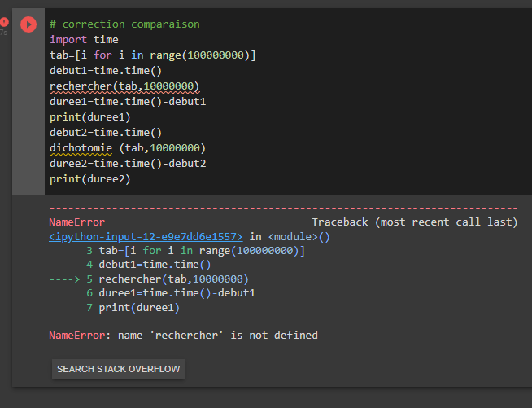Click the 'duree2=time.time()-debut2' code line

point(128,163)
